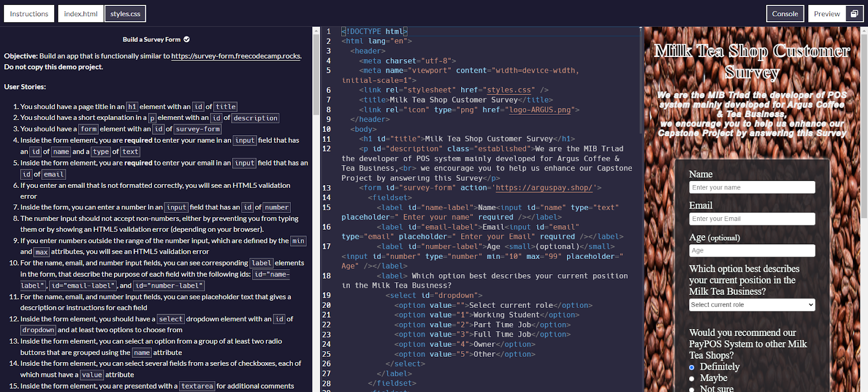The image size is (868, 392).
Task: Open the survey-form.freecodecamp.rocks demo link
Action: pos(235,56)
